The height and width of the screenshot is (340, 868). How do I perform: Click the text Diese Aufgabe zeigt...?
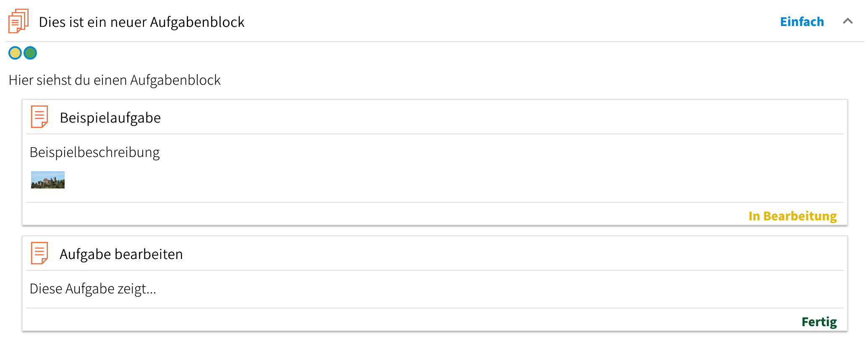click(93, 288)
